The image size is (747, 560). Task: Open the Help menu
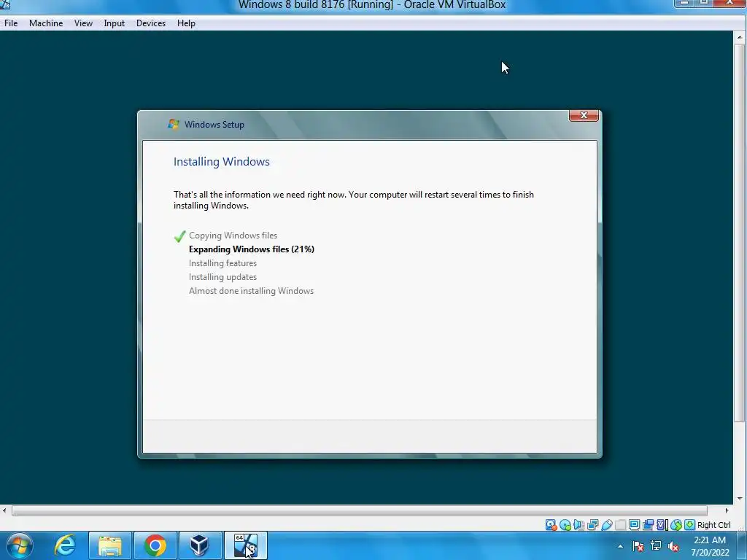tap(186, 23)
